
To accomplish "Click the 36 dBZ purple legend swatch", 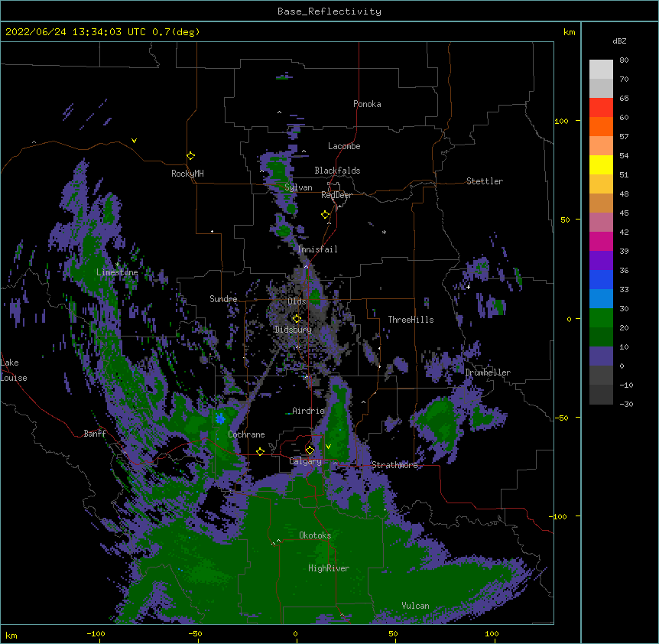I will pos(601,260).
